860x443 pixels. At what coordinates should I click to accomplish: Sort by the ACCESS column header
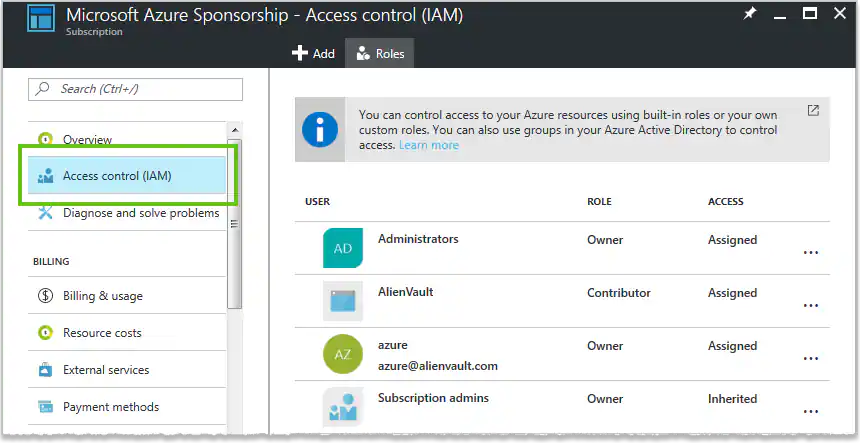pos(726,201)
